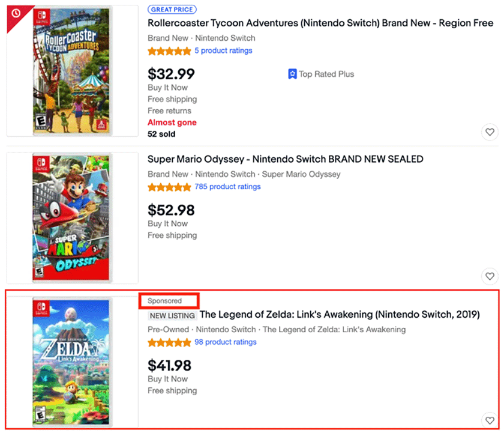Click the red clock corner badge

click(x=16, y=13)
